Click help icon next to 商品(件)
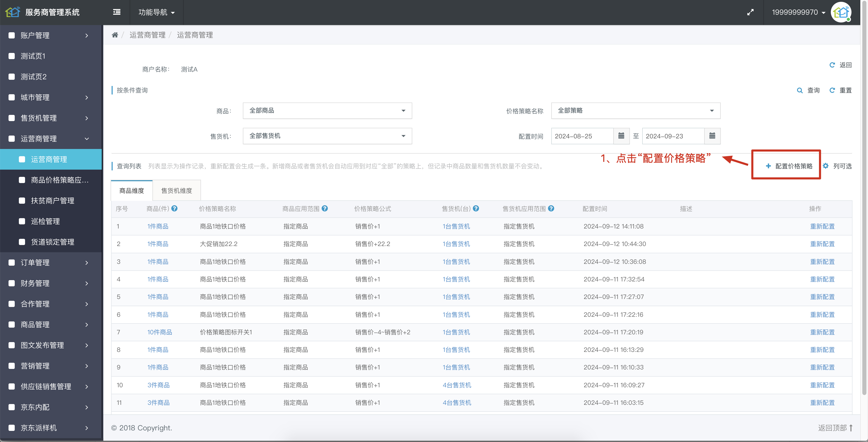This screenshot has width=868, height=442. (x=174, y=208)
